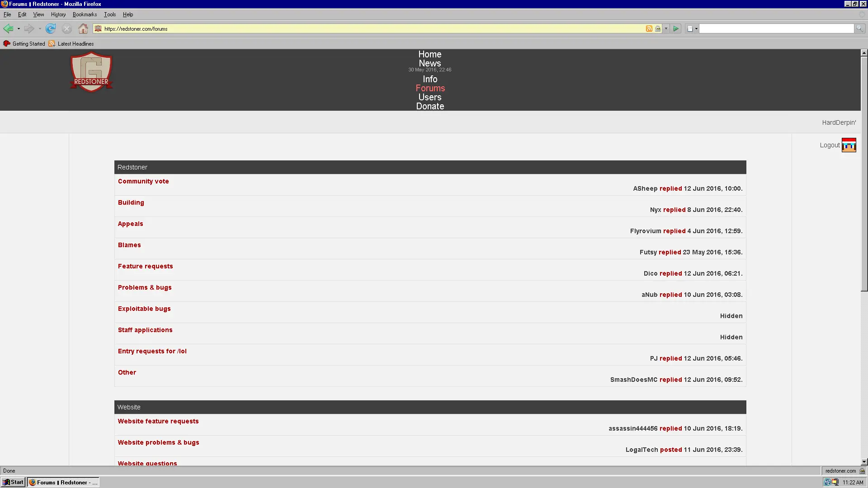This screenshot has height=488, width=868.
Task: Open the Community vote forum link
Action: 143,181
